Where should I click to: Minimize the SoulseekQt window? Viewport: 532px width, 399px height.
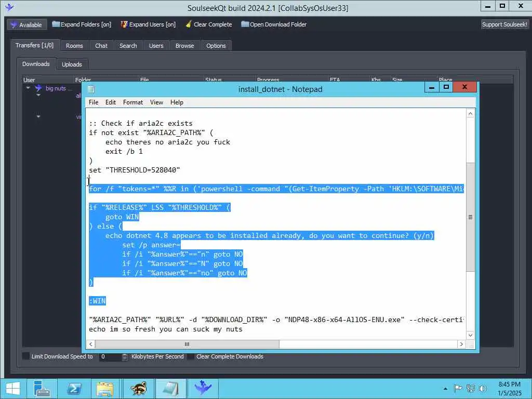tap(488, 6)
